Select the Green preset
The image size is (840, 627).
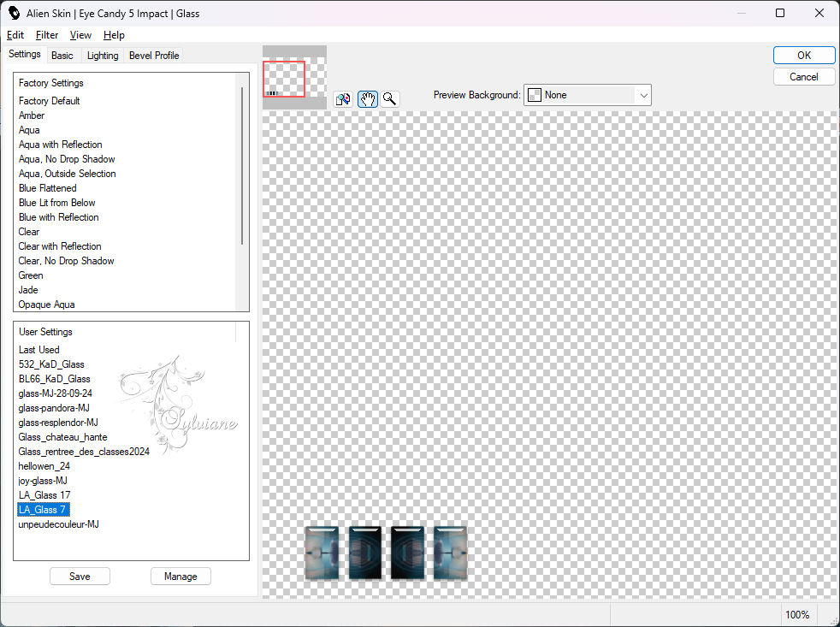click(x=31, y=275)
